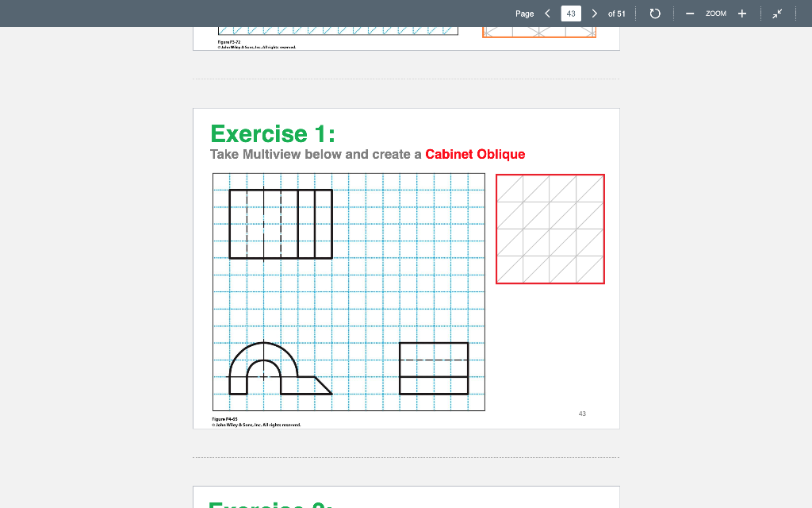Zoom out with the minus icon
This screenshot has width=812, height=508.
(x=689, y=13)
